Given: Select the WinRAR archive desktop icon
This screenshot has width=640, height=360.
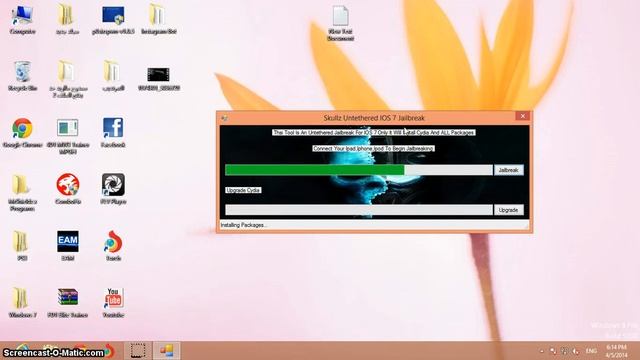Looking at the screenshot, I should (68, 302).
